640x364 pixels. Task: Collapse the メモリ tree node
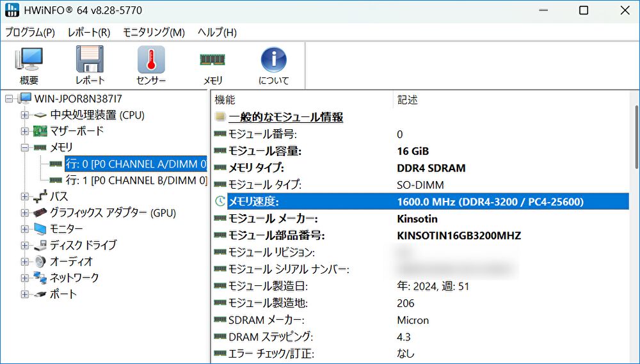point(25,148)
